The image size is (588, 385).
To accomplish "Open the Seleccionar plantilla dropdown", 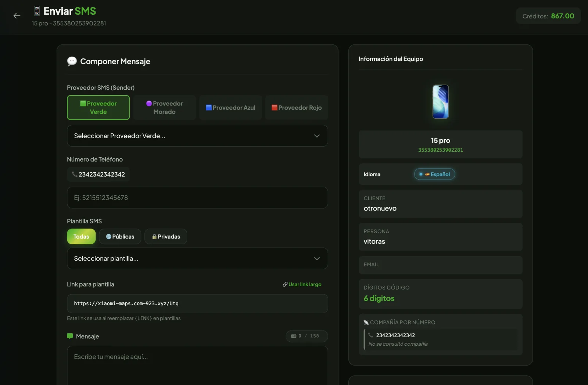I will pyautogui.click(x=197, y=259).
